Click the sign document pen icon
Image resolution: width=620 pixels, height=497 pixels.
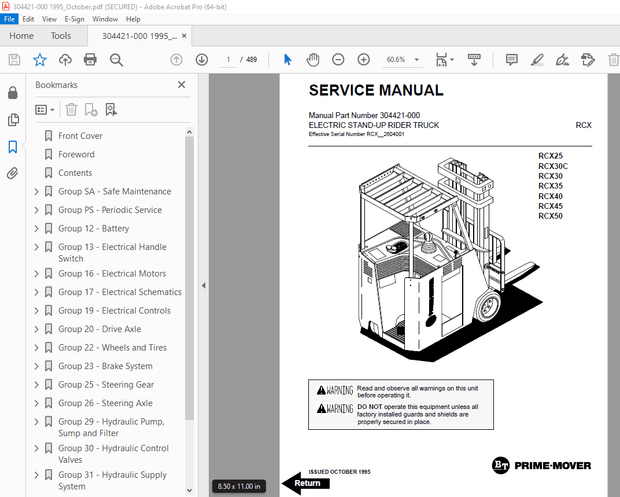pyautogui.click(x=562, y=60)
